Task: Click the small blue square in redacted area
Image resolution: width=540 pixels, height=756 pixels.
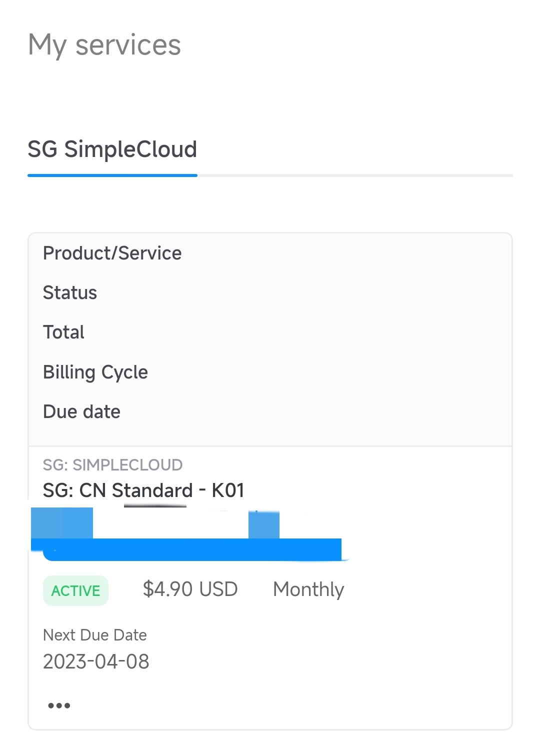Action: 263,524
